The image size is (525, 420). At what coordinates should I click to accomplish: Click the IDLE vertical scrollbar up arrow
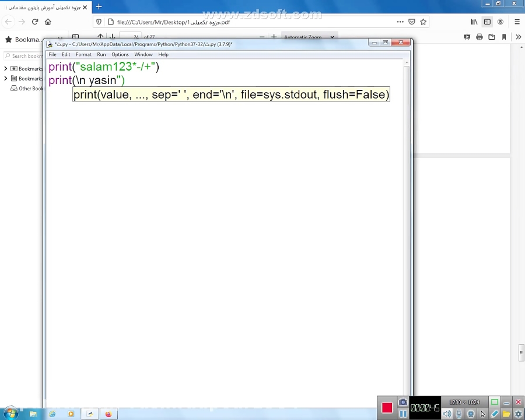(407, 62)
